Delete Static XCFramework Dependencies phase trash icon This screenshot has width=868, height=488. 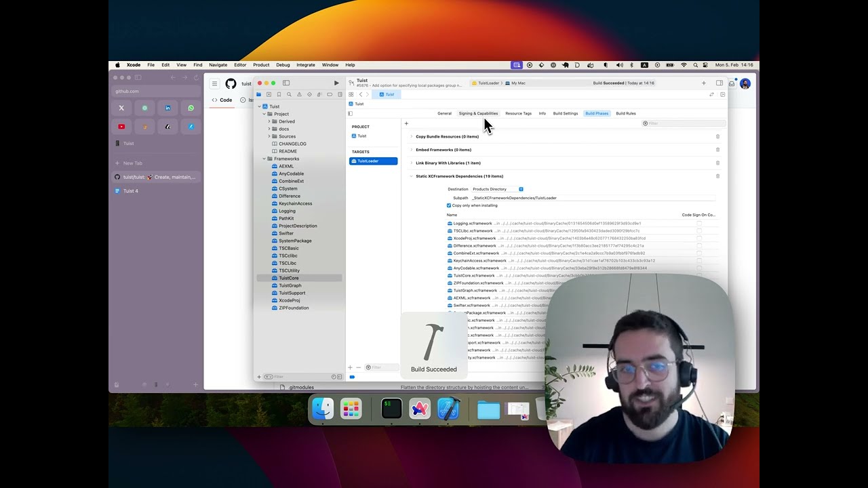tap(717, 176)
